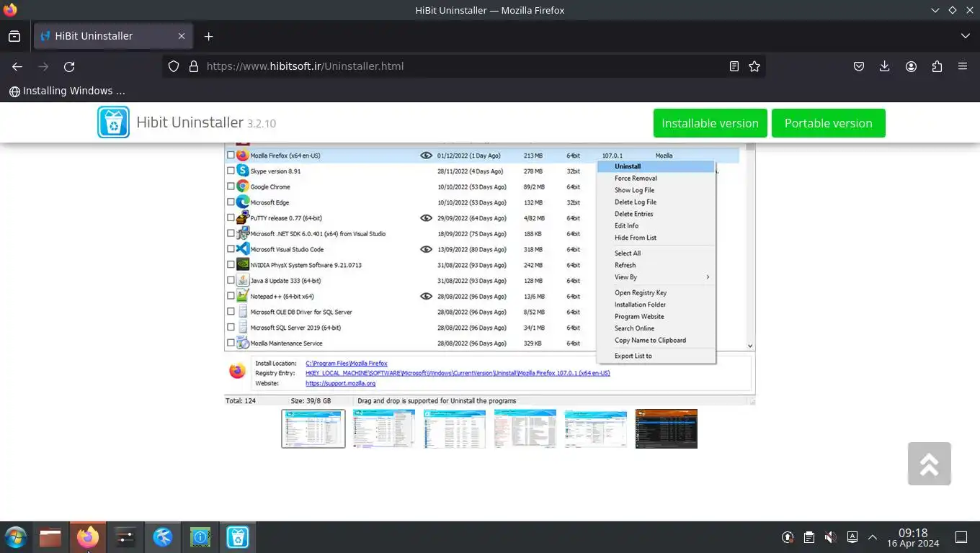Tick the Microsoft Visual Studio Code checkbox
The width and height of the screenshot is (980, 553).
click(x=231, y=249)
